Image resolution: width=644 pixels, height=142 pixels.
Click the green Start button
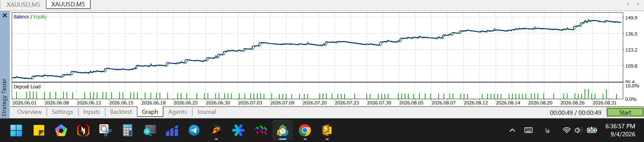[x=625, y=113]
